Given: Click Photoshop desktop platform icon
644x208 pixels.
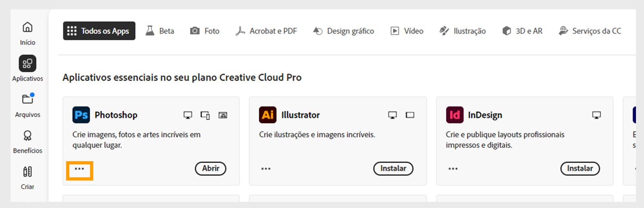Looking at the screenshot, I should pyautogui.click(x=188, y=115).
